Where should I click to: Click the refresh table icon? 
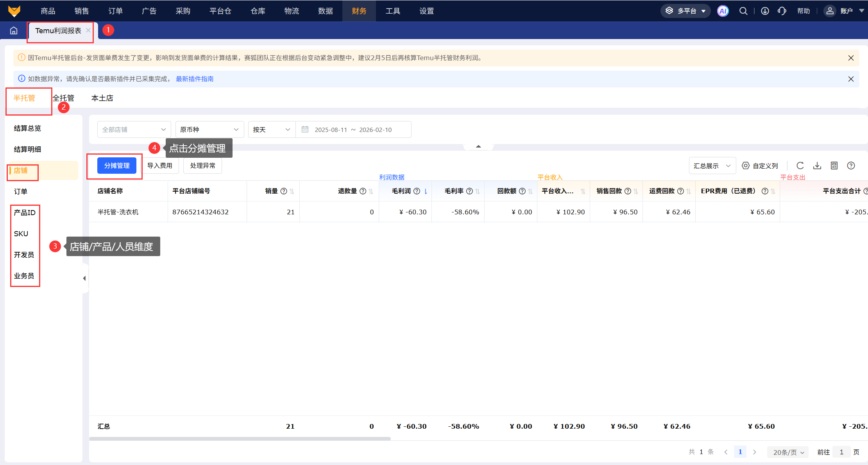800,166
